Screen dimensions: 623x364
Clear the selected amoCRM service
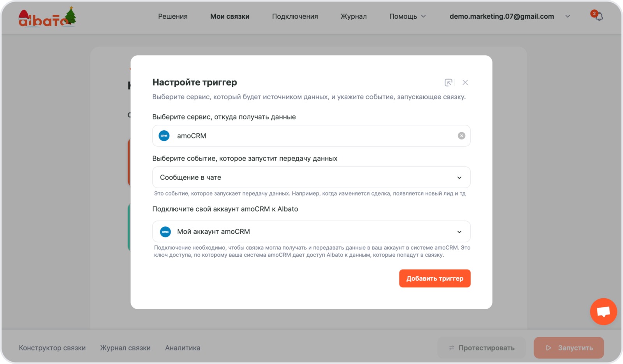coord(461,136)
